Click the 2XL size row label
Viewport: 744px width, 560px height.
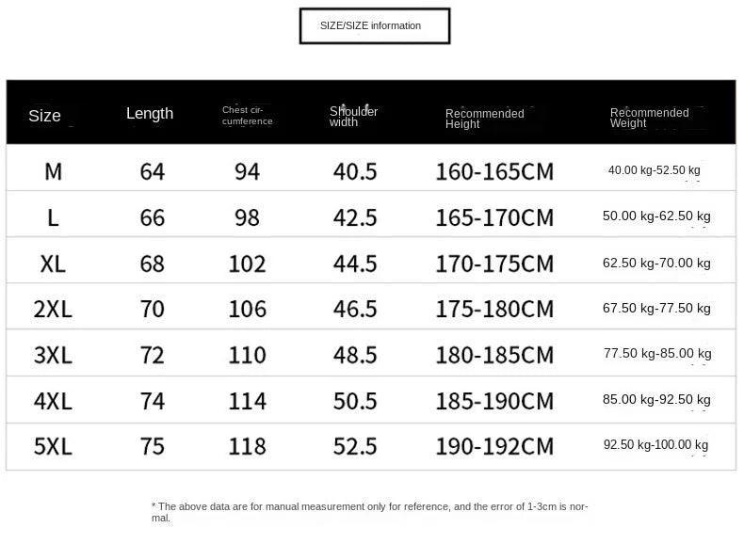click(x=53, y=309)
